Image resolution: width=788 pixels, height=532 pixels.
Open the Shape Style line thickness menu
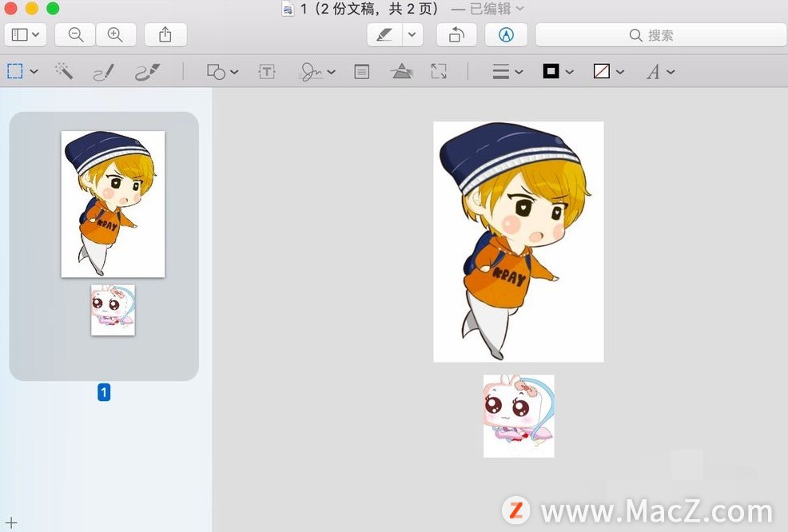(x=500, y=71)
